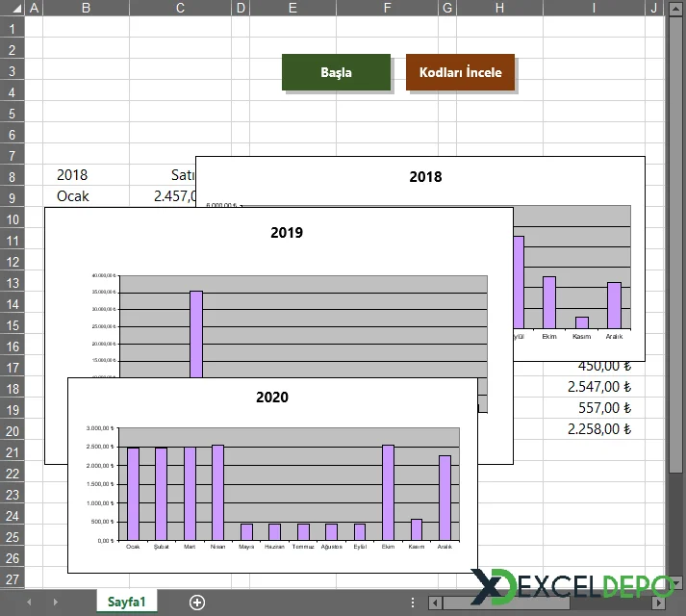This screenshot has height=616, width=686.
Task: Click the Kodları İncele button
Action: [x=460, y=72]
